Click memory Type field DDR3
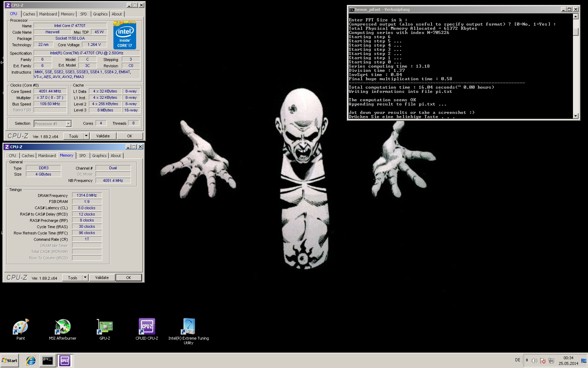 tap(44, 168)
